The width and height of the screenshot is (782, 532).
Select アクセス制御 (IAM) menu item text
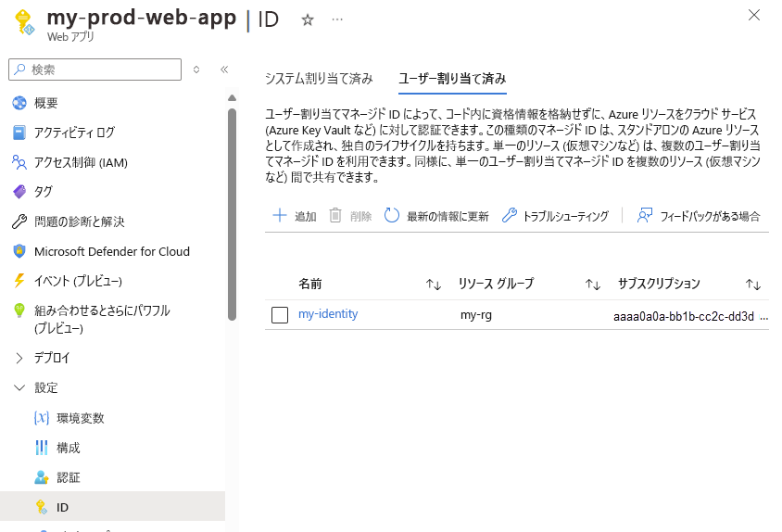click(x=81, y=162)
